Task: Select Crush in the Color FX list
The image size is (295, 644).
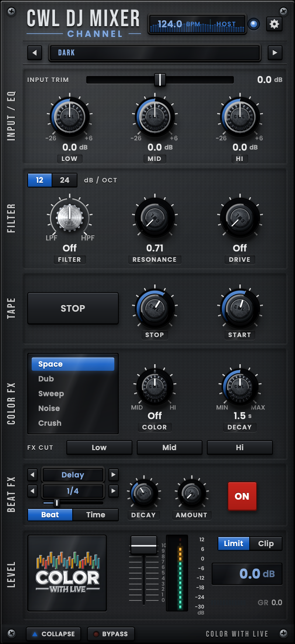Action: (73, 423)
